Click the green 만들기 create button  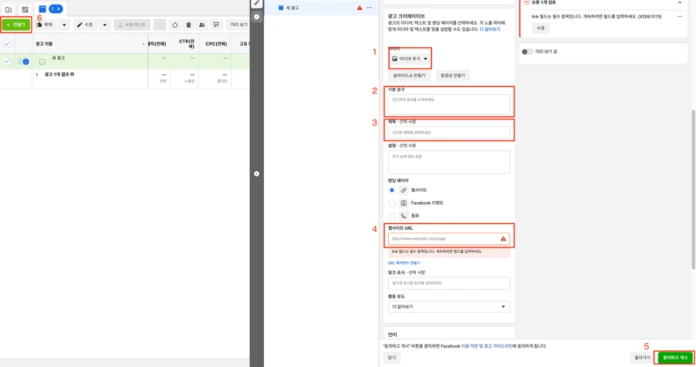(16, 25)
